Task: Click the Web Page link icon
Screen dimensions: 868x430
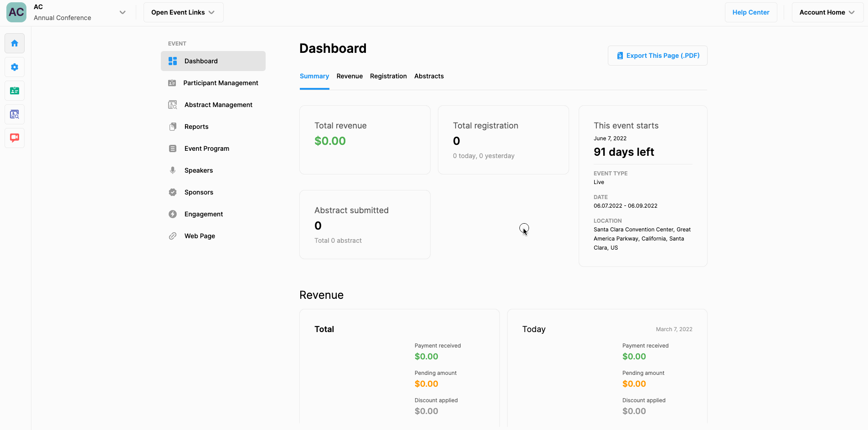Action: (173, 236)
